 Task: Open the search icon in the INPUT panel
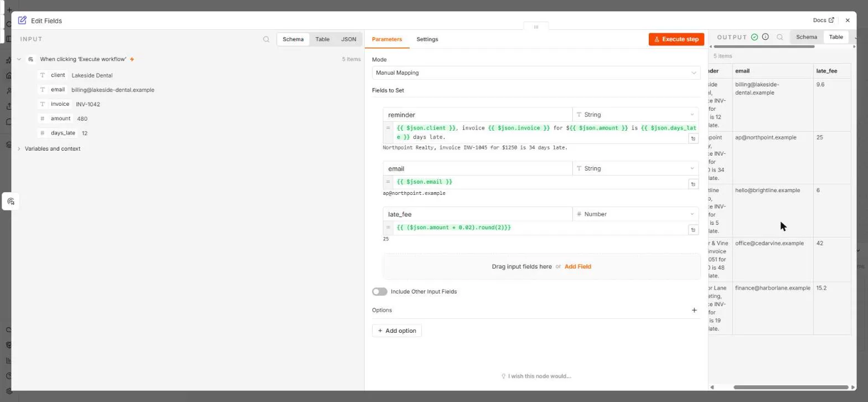point(266,39)
